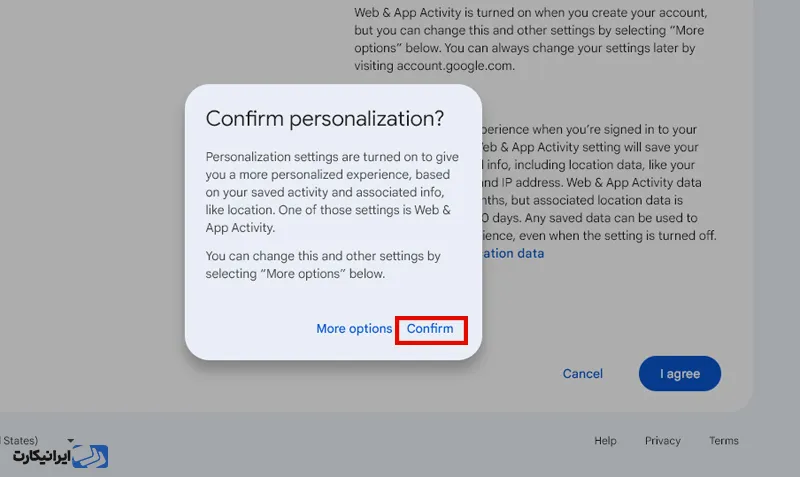Click the background line ending even when turned off
The width and height of the screenshot is (800, 477).
click(600, 236)
